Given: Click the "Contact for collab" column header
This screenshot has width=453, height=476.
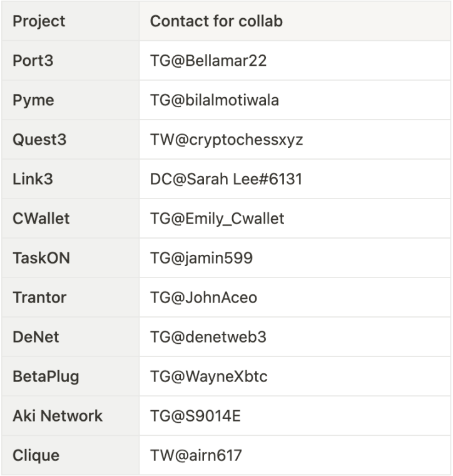Looking at the screenshot, I should click(x=216, y=21).
